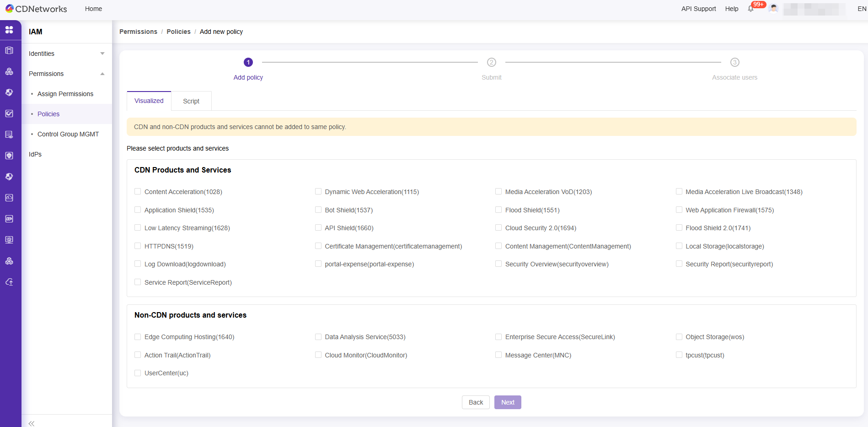Click the notification bell icon
Screen dimensions: 868x427
[750, 9]
